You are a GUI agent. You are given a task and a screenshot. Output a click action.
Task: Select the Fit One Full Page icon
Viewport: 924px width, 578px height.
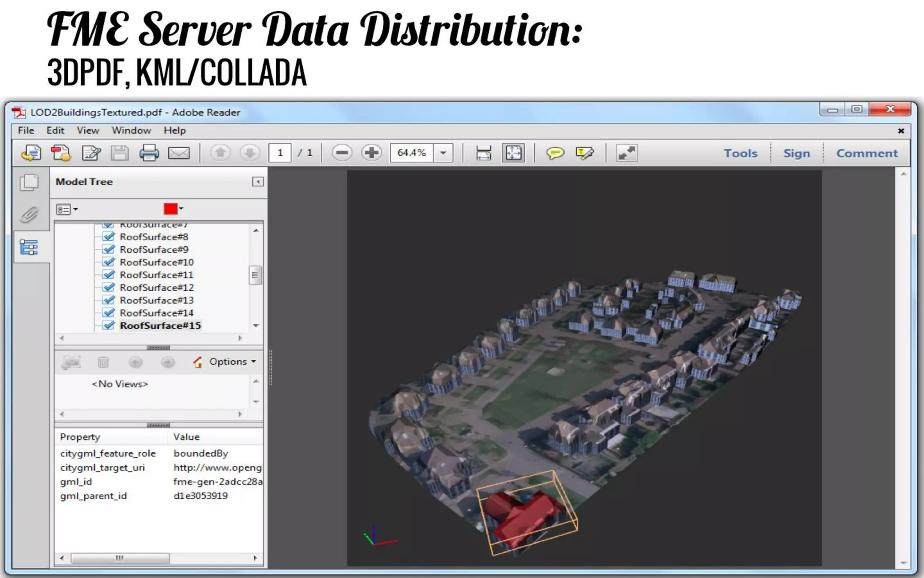513,153
